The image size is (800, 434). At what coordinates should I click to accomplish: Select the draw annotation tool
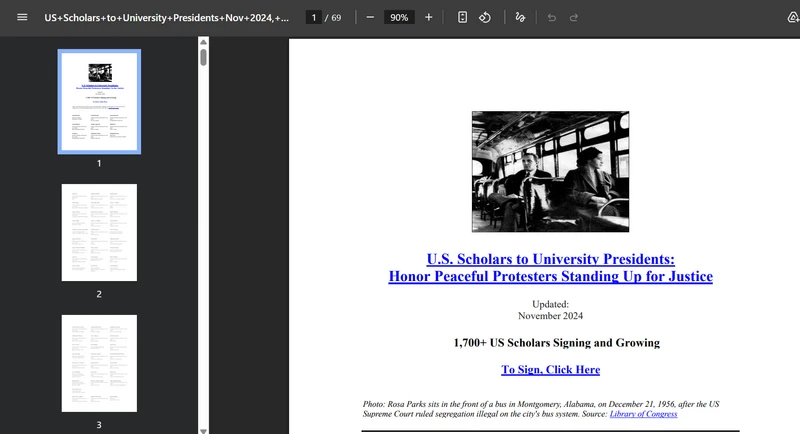(x=520, y=17)
